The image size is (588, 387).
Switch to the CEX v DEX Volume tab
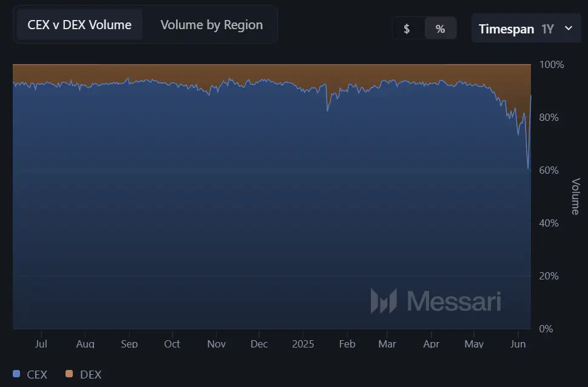pyautogui.click(x=79, y=25)
